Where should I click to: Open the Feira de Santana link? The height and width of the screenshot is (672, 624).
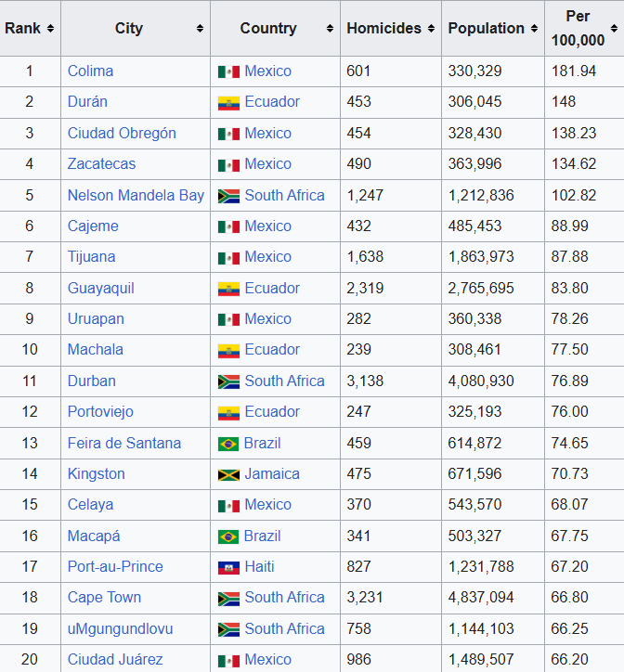point(124,443)
